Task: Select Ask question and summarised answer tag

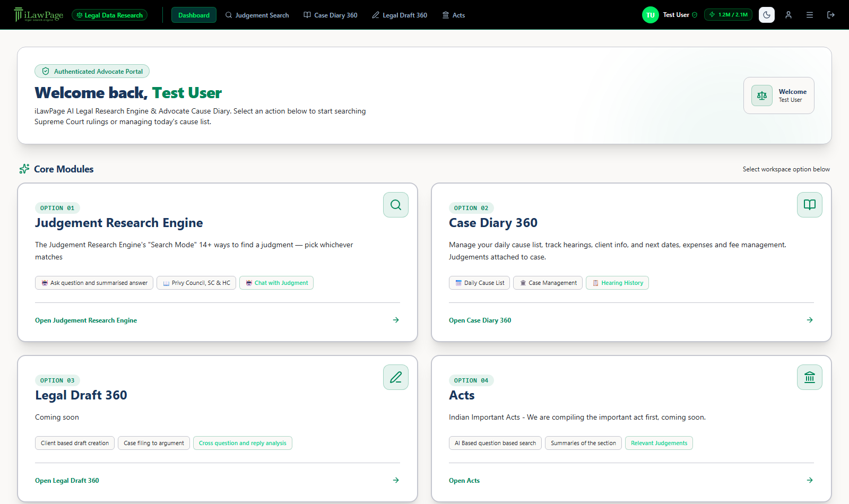Action: [x=94, y=283]
